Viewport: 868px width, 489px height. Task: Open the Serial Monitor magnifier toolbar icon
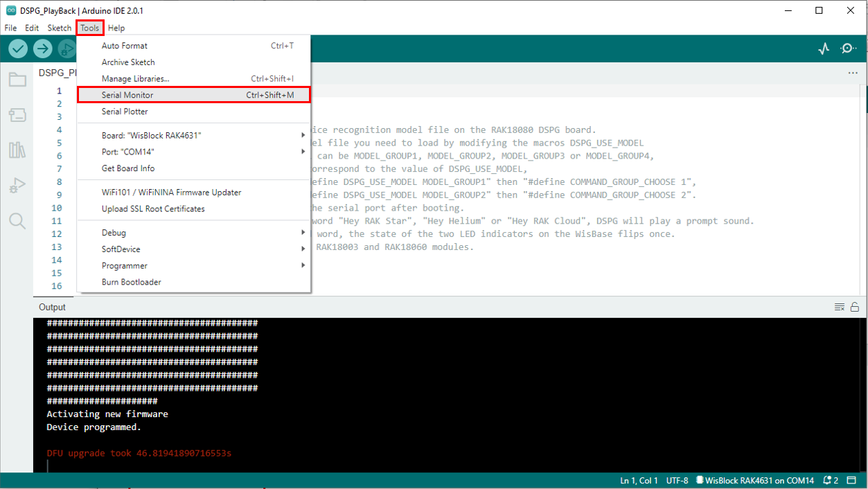click(x=849, y=48)
